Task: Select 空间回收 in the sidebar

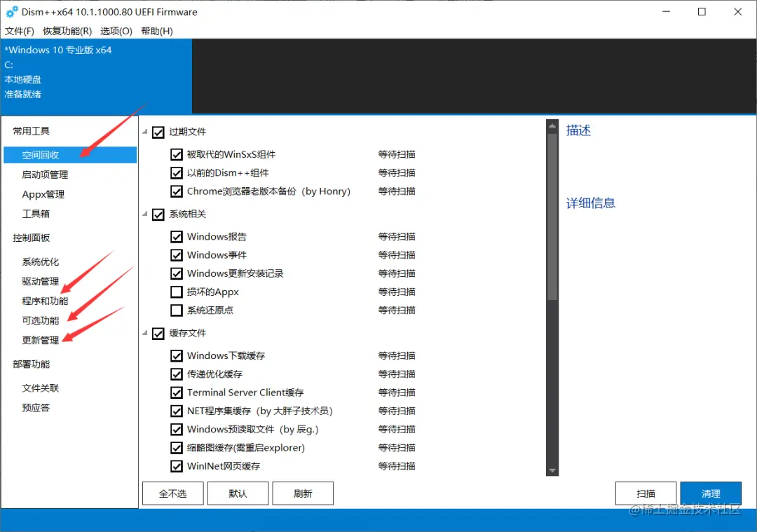Action: tap(70, 155)
